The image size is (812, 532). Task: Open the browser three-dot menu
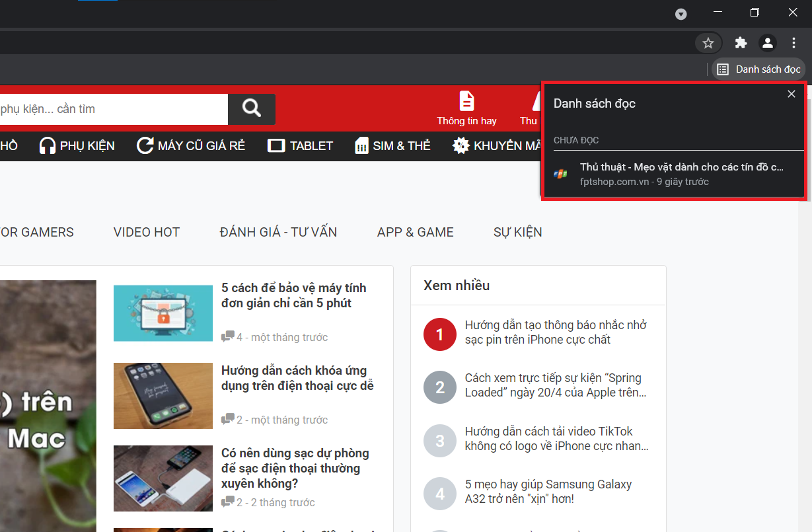coord(794,42)
